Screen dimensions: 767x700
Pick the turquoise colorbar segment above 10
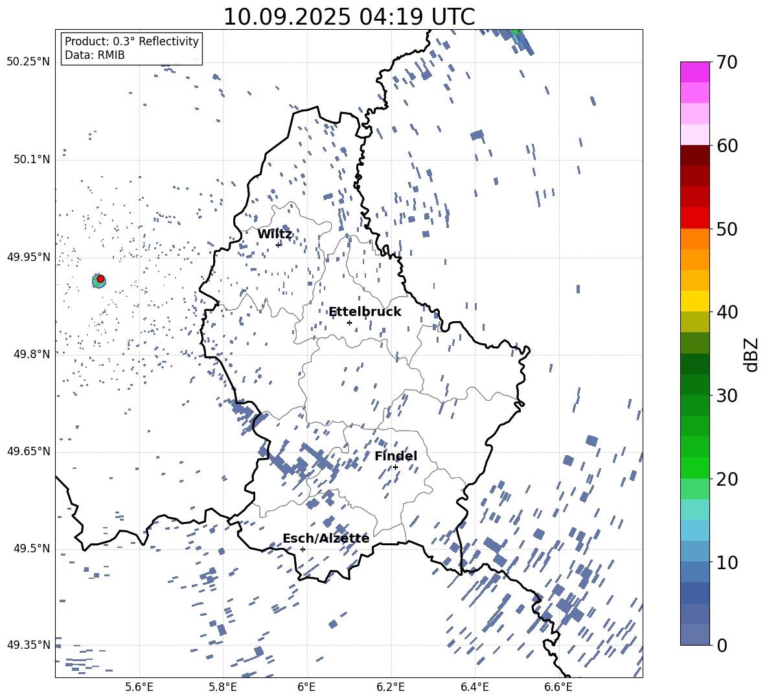tap(695, 510)
